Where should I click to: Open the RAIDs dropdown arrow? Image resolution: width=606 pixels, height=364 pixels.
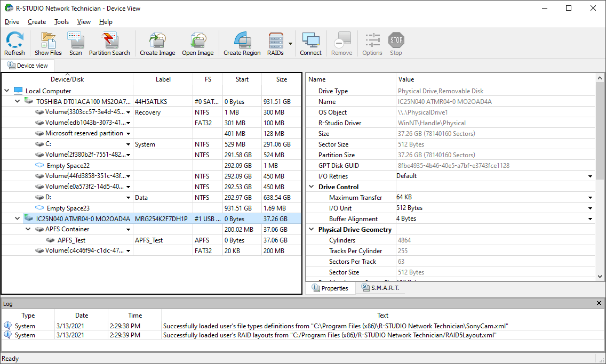pos(290,44)
